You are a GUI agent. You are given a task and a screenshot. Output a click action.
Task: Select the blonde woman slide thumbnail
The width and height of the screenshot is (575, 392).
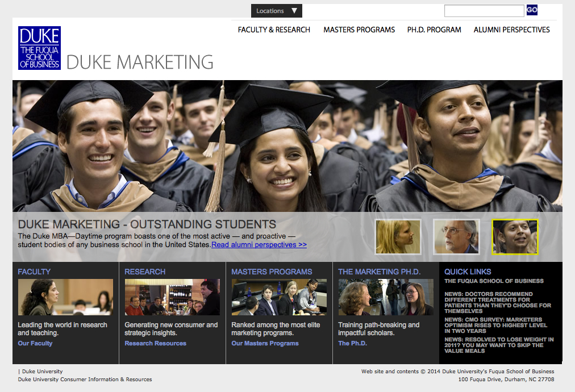tap(398, 237)
